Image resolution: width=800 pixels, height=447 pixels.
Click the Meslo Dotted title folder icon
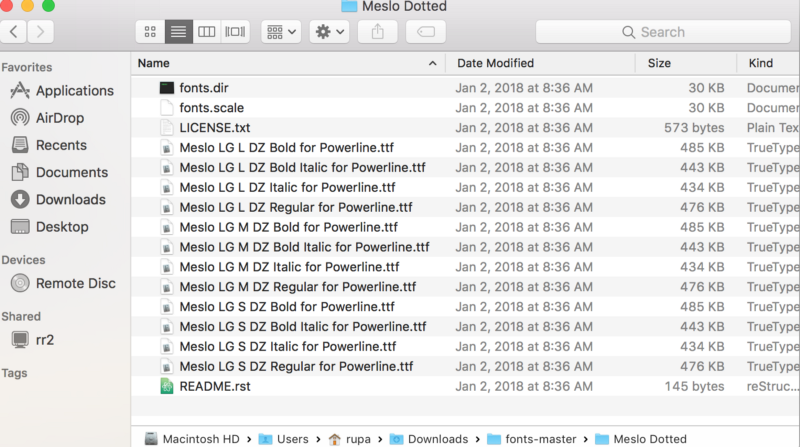click(349, 6)
